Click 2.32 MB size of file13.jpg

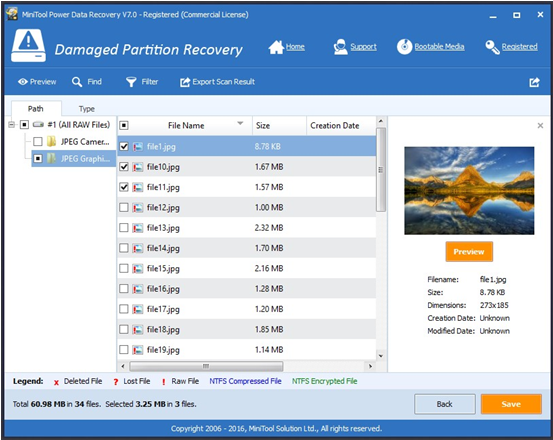269,228
